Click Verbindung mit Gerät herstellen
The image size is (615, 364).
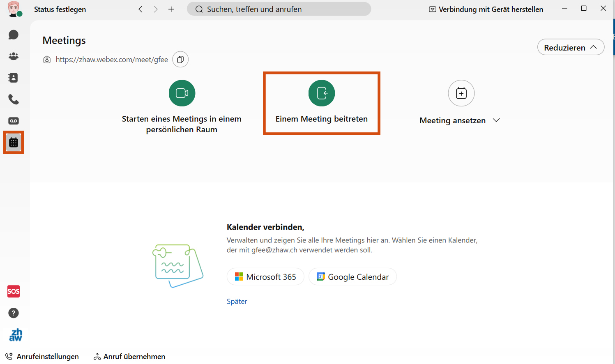click(x=486, y=9)
